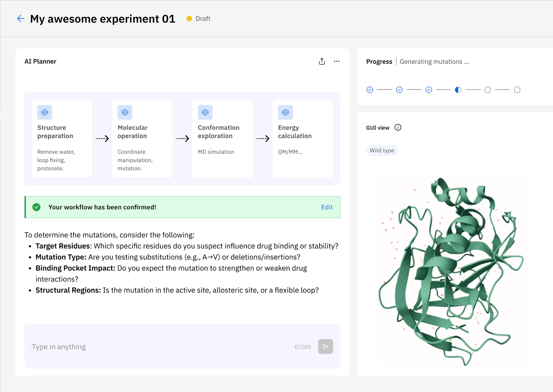Click the 'My awesome experiment 01' title
This screenshot has height=392, width=553.
[x=103, y=19]
